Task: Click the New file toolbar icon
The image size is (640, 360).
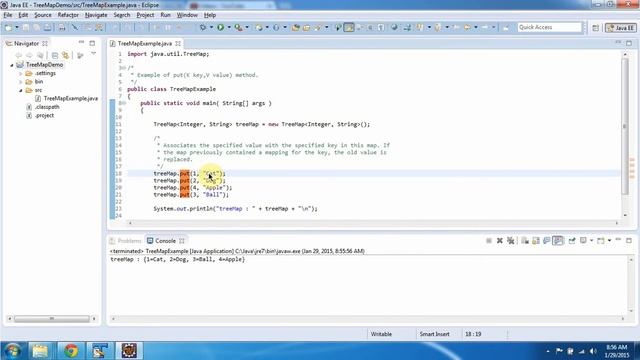Action: coord(8,27)
